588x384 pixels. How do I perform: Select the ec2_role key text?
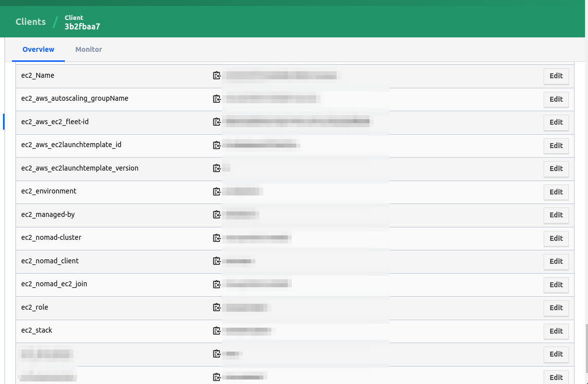coord(34,308)
